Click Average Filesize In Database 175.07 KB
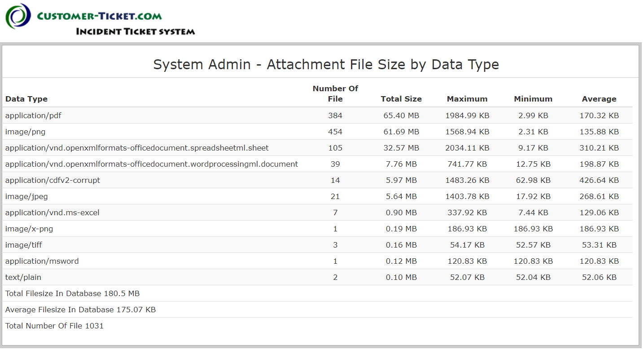This screenshot has width=644, height=350. (x=80, y=310)
